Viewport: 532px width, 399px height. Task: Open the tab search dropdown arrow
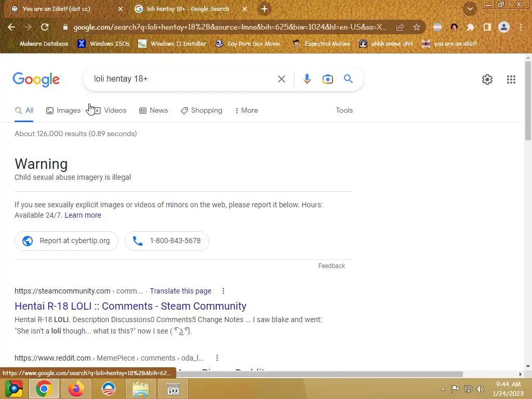(x=470, y=9)
